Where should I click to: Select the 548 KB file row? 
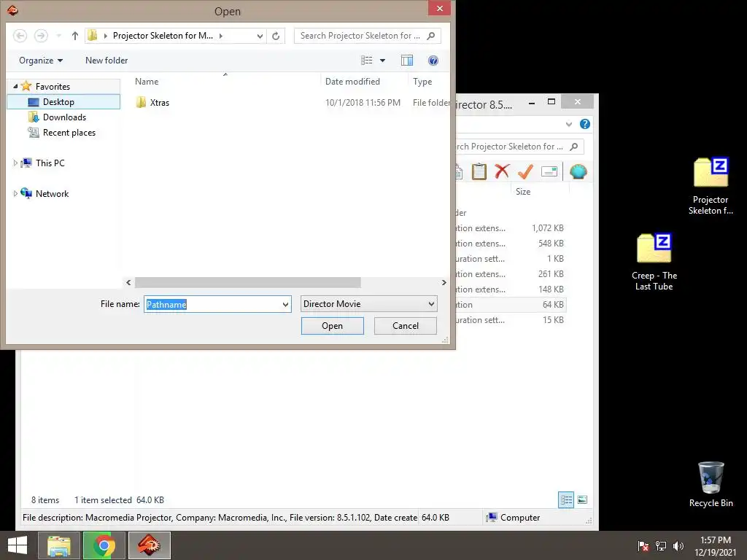510,244
